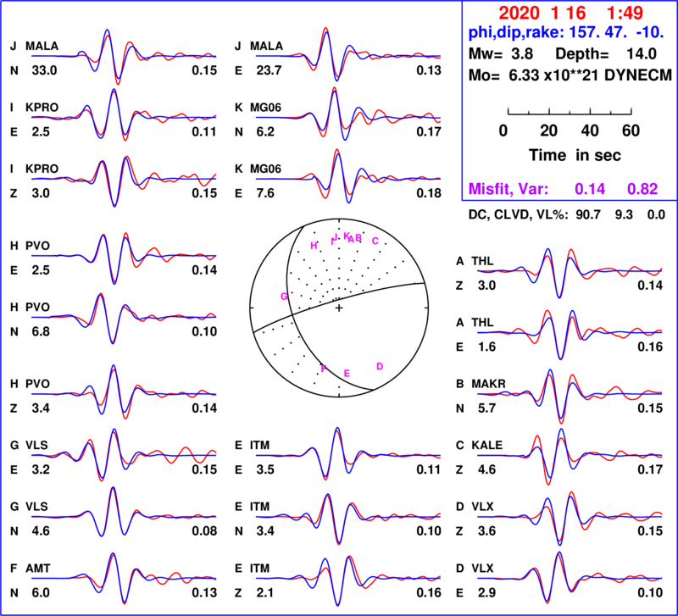Click the amplitude value 33.0 under MALA

[44, 70]
